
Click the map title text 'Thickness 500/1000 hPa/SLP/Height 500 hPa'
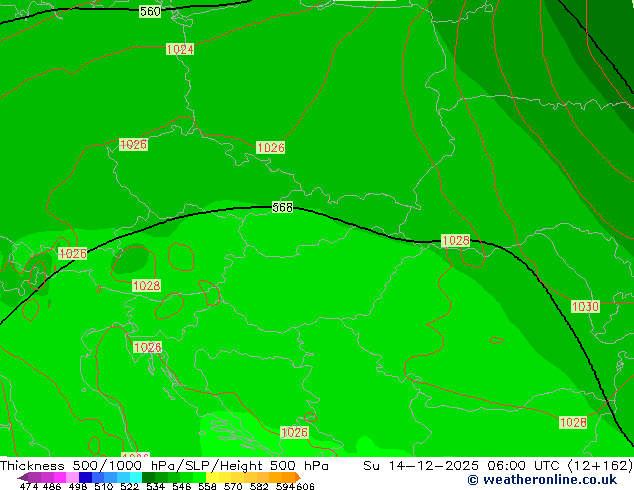coord(164,466)
